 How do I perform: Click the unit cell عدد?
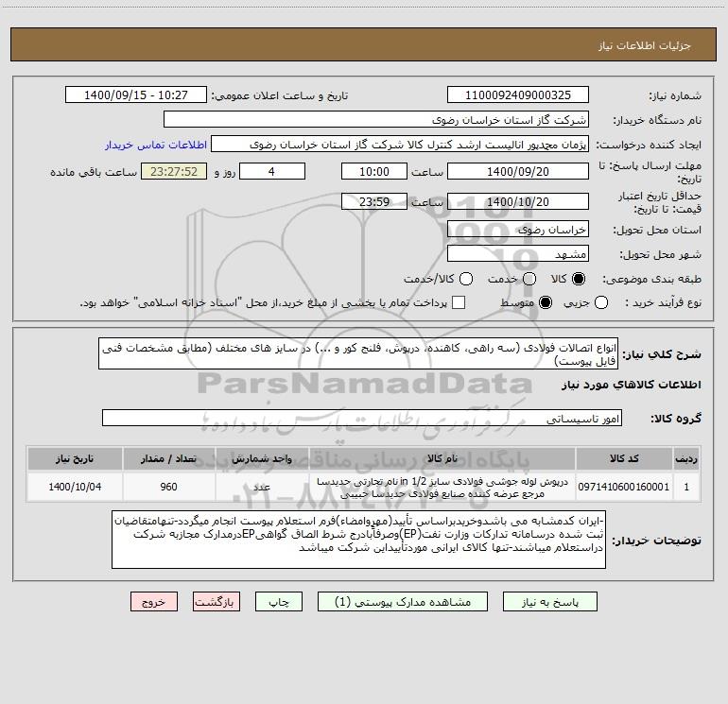pos(262,487)
